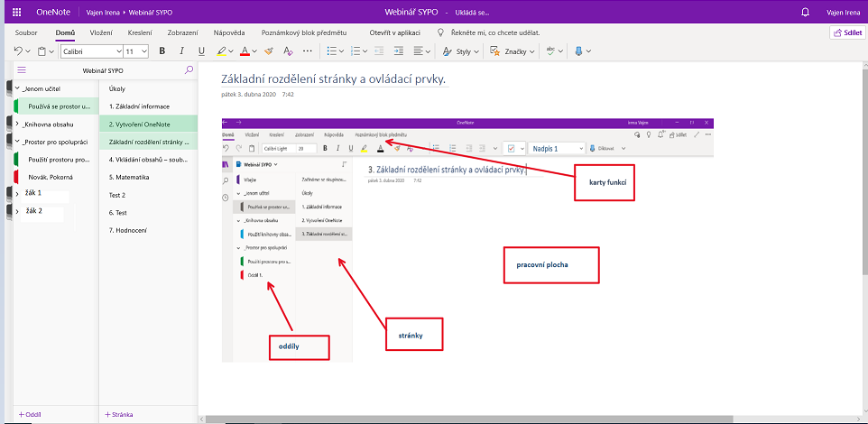
Task: Add a new page with + Stránka
Action: (118, 414)
